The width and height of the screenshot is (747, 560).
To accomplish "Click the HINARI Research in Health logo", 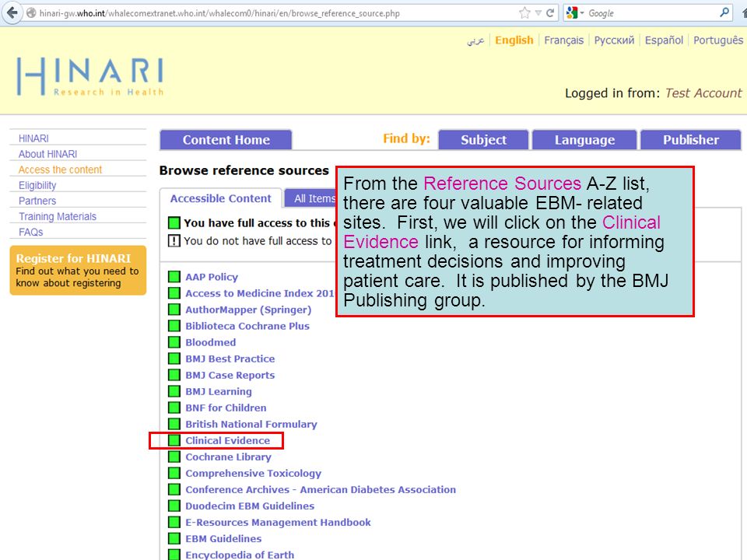I will click(90, 76).
